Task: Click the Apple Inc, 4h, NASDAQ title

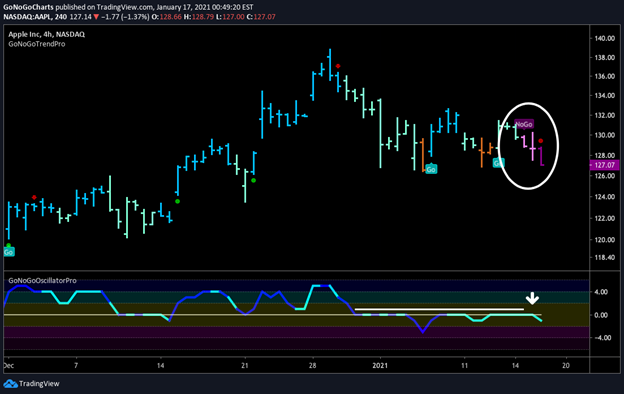Action: (47, 34)
